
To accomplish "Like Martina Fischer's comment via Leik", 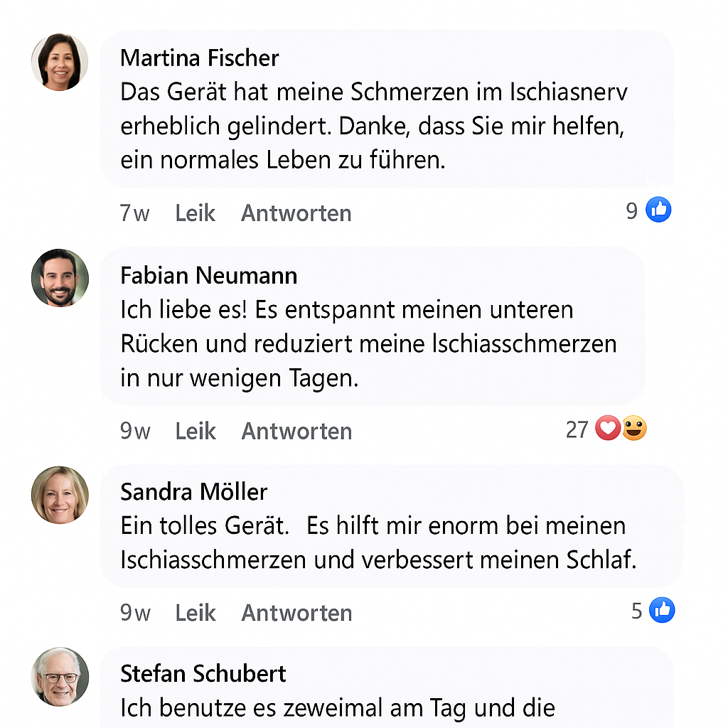I will pos(196,213).
